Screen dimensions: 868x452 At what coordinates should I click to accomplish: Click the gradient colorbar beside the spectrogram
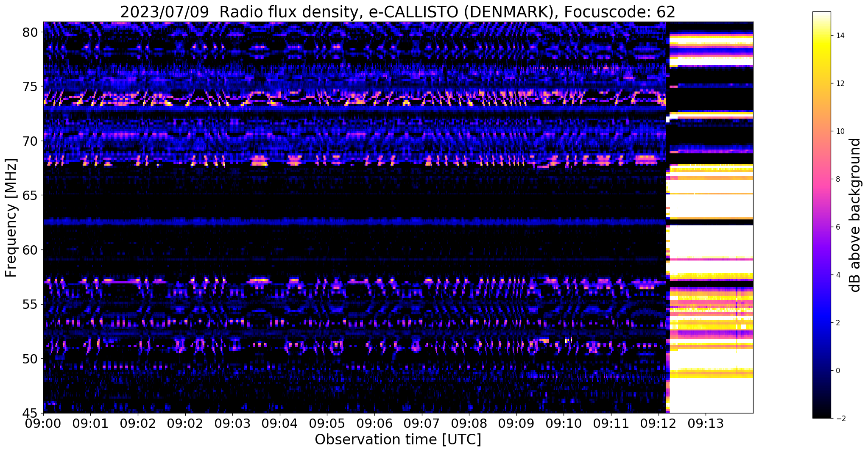(821, 215)
